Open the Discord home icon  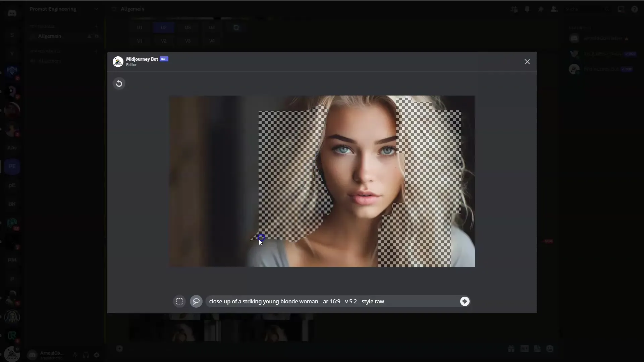[12, 13]
